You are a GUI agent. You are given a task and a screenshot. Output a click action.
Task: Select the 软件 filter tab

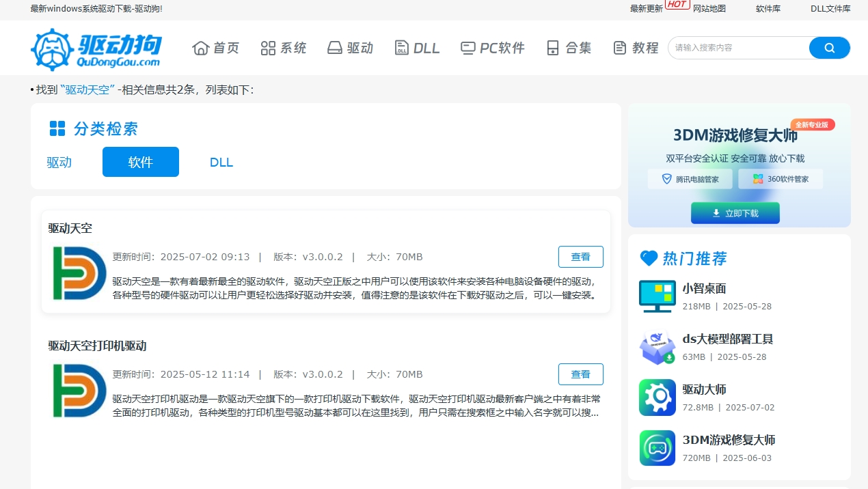tap(141, 162)
